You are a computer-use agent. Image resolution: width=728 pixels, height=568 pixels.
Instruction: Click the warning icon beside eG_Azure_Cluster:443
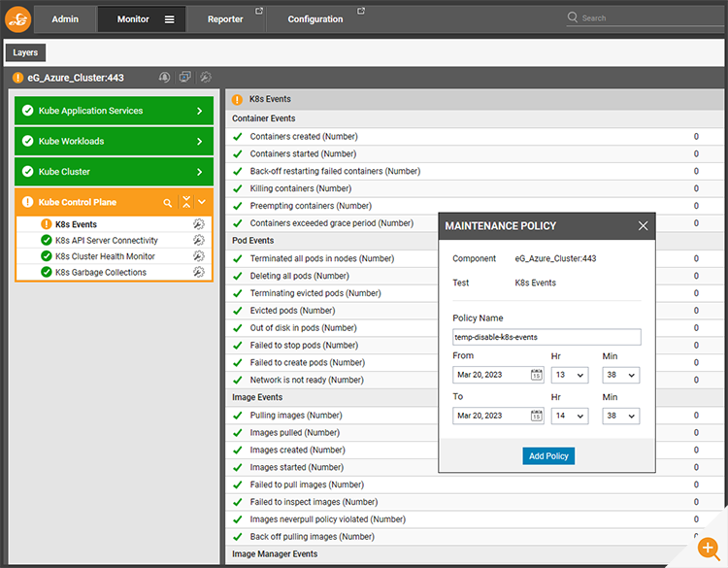[17, 78]
